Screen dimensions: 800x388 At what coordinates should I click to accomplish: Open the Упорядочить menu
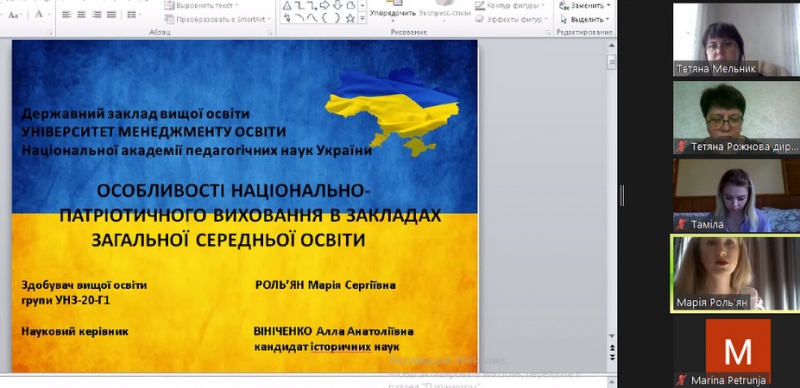(393, 12)
